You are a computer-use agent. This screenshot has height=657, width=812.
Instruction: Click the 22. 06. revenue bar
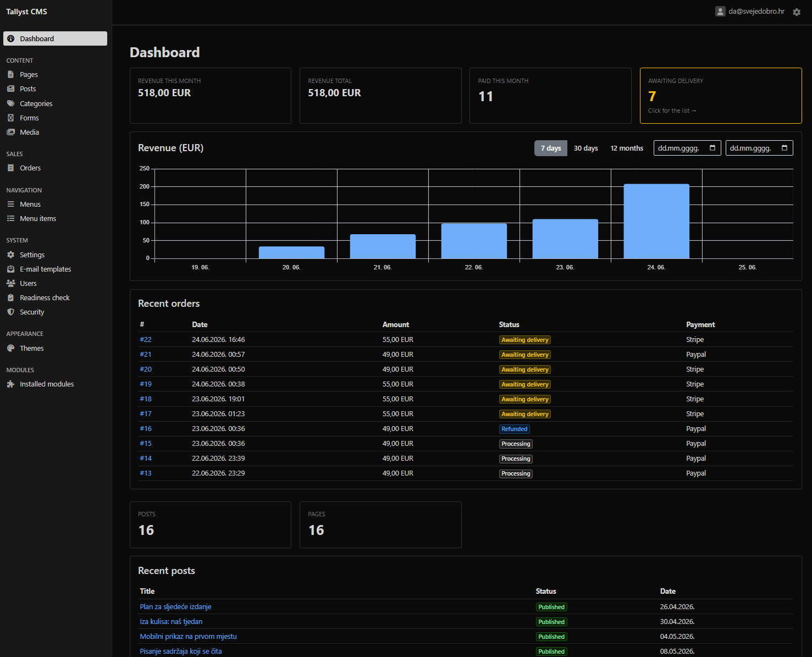pos(474,241)
